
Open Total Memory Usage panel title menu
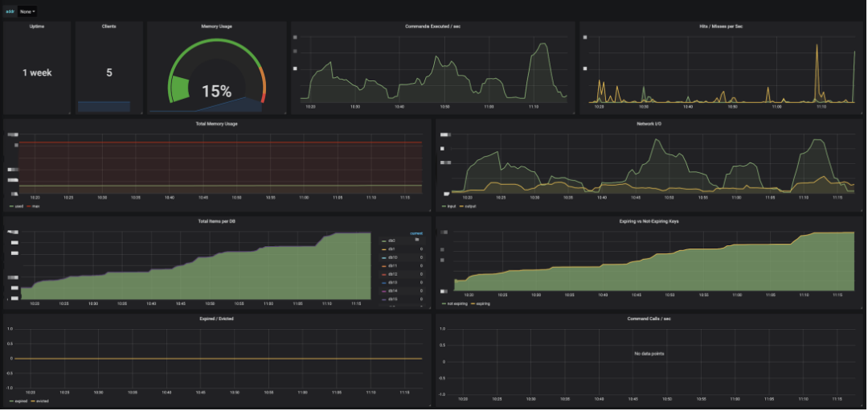click(217, 124)
